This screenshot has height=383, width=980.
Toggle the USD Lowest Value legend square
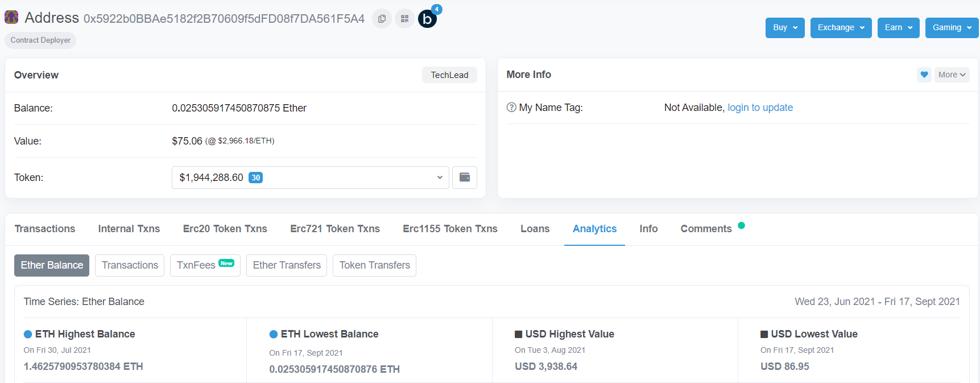point(764,334)
